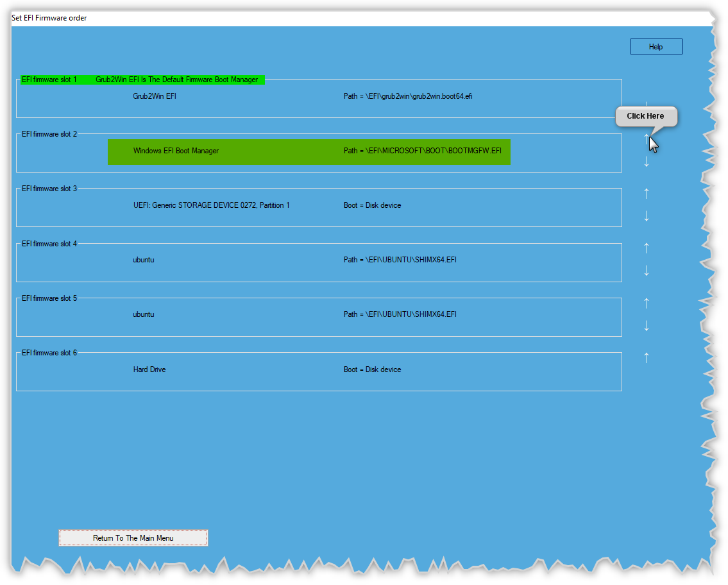
Task: Click the 'Set EFI Firmware order' window title
Action: [49, 18]
